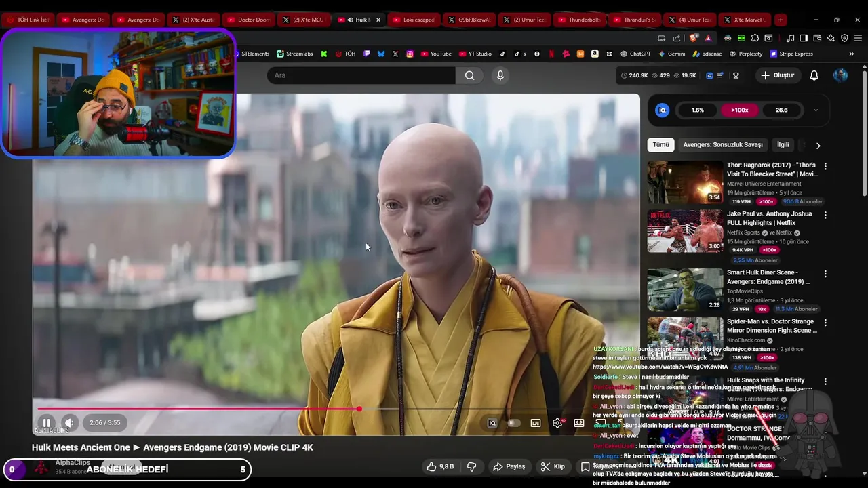This screenshot has height=488, width=868.
Task: Pause the video with the pause button
Action: pyautogui.click(x=46, y=422)
